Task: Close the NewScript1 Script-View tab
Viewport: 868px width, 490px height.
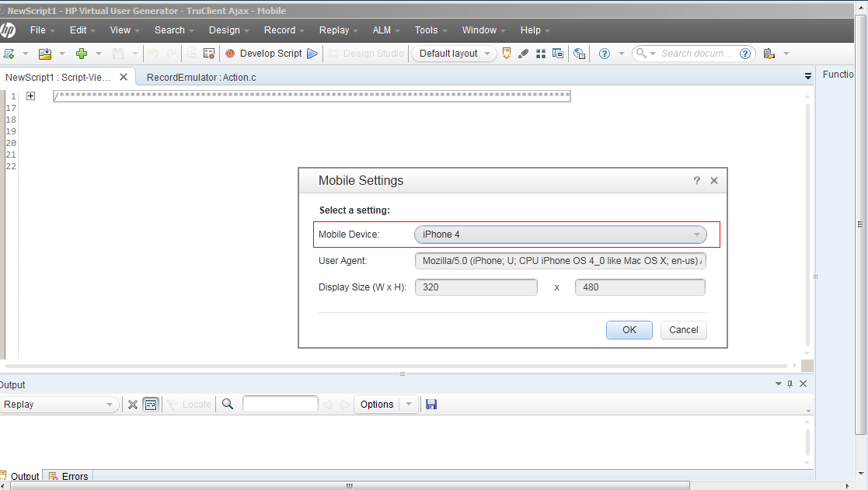Action: [124, 77]
